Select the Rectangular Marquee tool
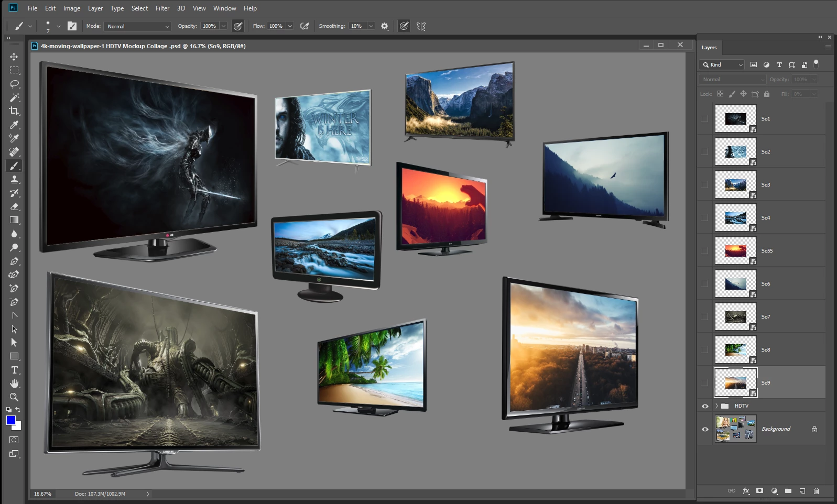The height and width of the screenshot is (504, 837). tap(14, 70)
